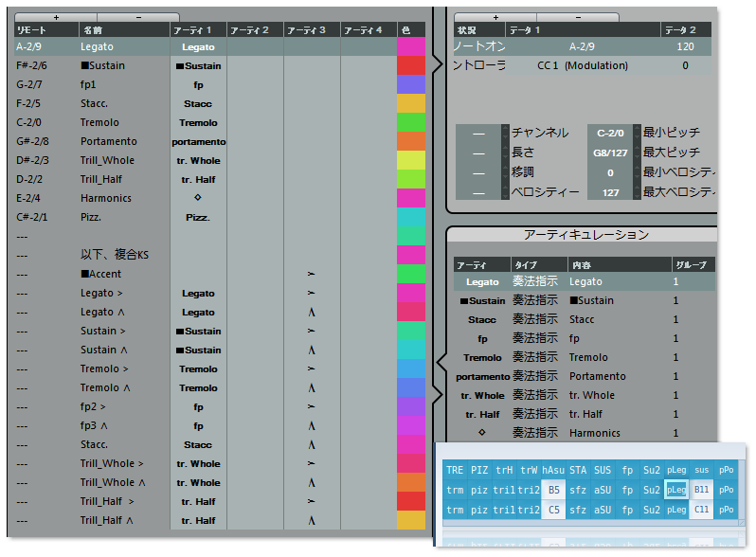The width and height of the screenshot is (756, 557).
Task: Click the グループ column header in articulation table
Action: [x=693, y=264]
